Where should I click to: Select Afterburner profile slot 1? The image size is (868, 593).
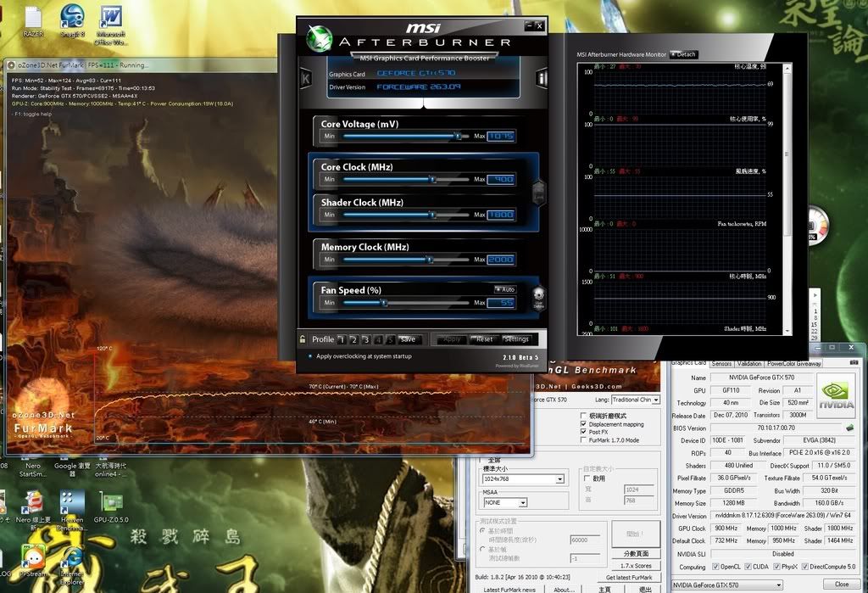(x=342, y=339)
